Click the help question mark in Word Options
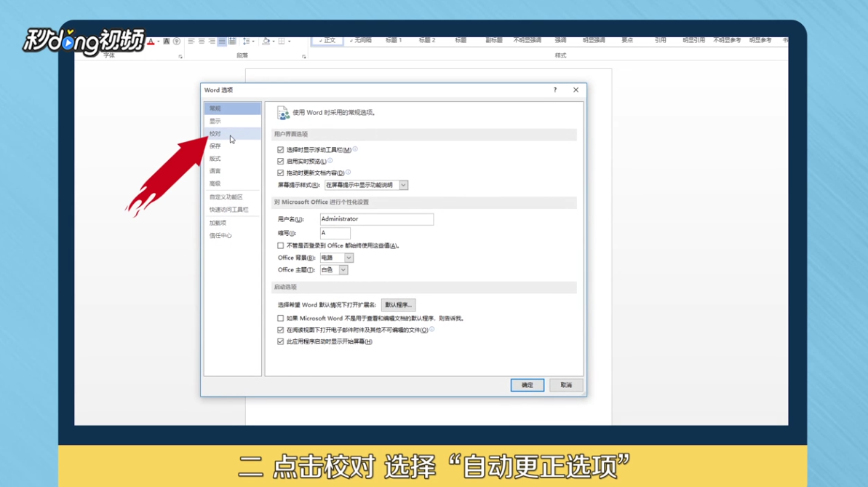The width and height of the screenshot is (868, 487). click(x=554, y=90)
